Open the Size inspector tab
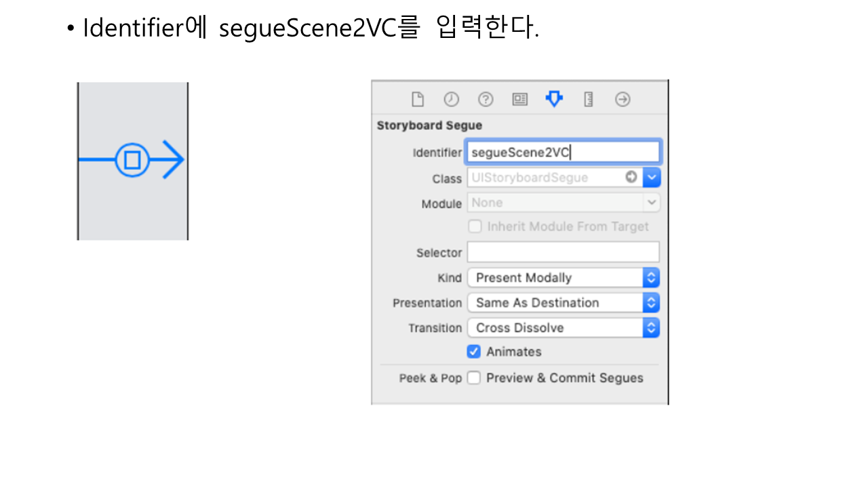 tap(589, 100)
